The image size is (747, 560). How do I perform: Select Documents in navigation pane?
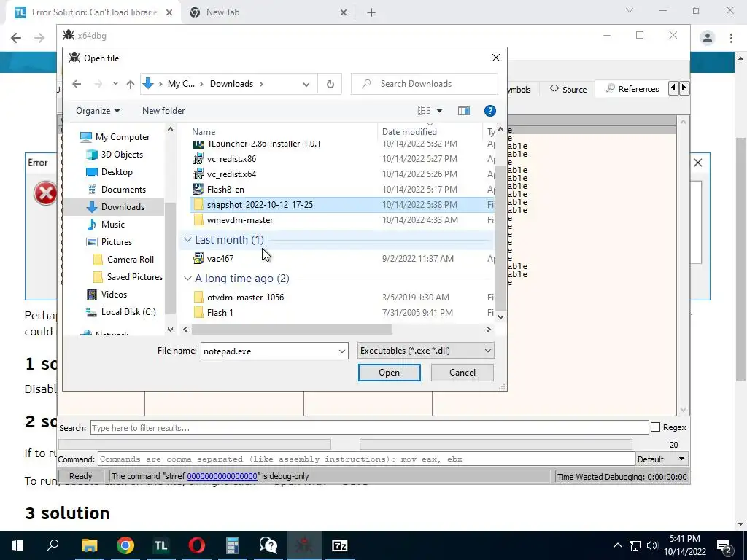(116, 190)
